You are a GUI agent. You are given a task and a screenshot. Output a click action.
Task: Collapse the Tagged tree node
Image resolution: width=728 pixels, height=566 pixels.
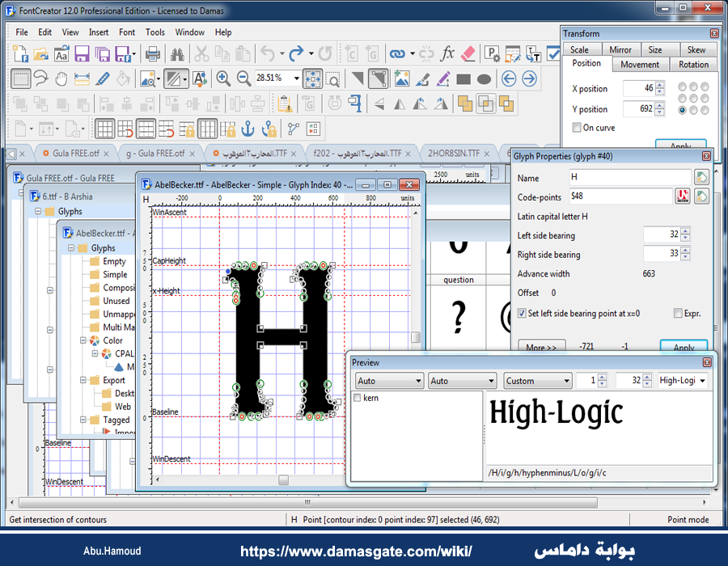click(83, 420)
